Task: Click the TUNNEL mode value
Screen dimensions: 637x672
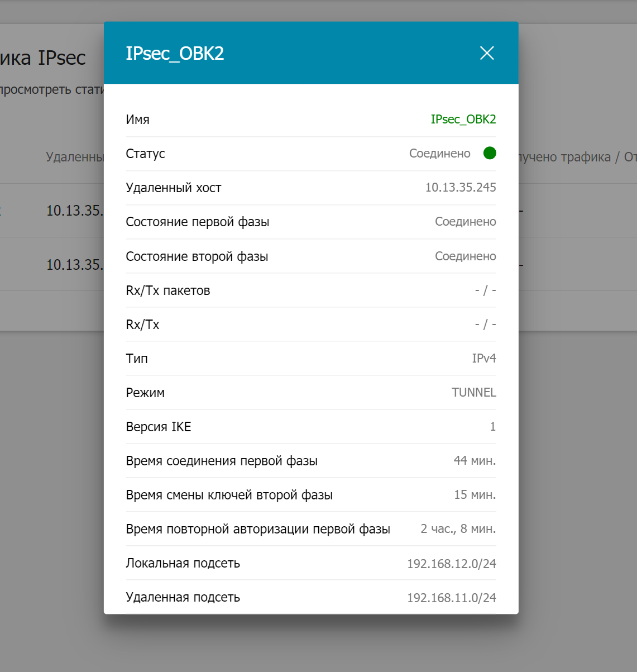Action: (x=473, y=393)
